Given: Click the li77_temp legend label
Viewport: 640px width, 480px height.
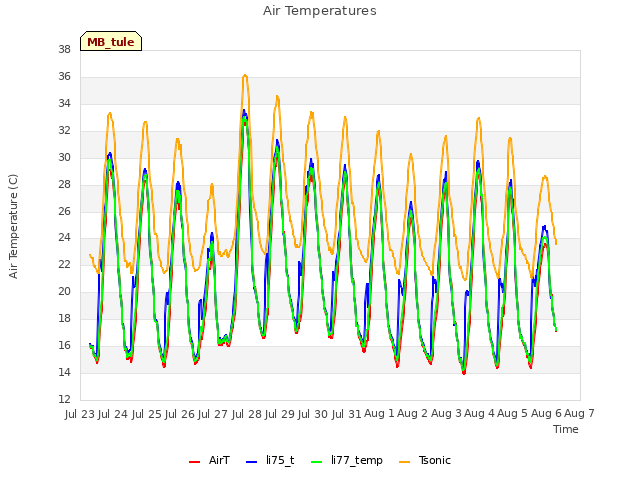Looking at the screenshot, I should tap(357, 461).
